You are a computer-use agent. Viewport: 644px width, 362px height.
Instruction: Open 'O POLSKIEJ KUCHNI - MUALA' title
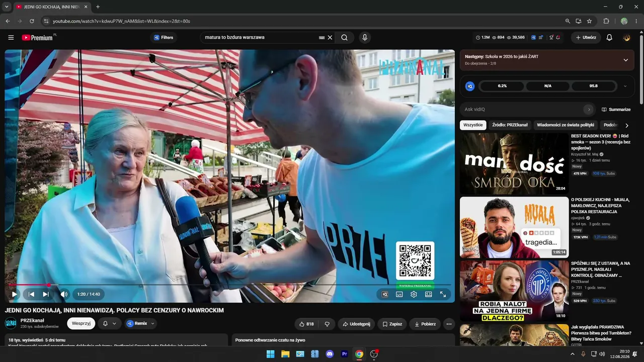(600, 206)
